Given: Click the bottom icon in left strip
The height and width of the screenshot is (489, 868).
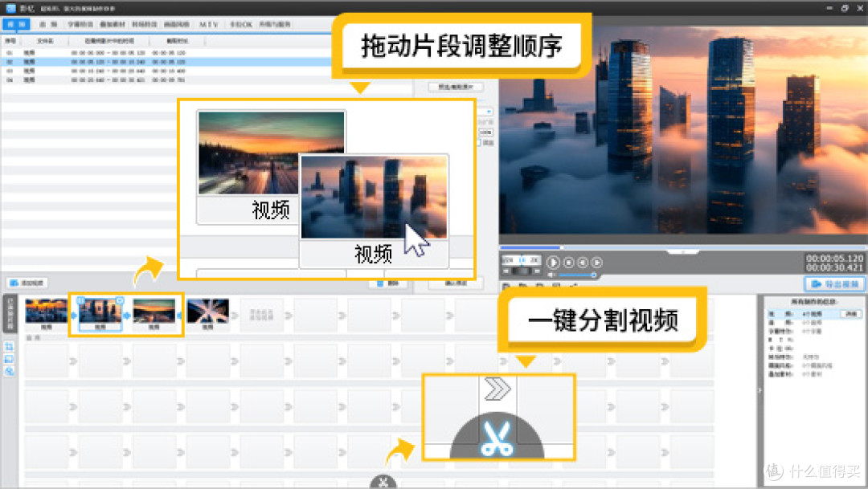Looking at the screenshot, I should (x=10, y=371).
